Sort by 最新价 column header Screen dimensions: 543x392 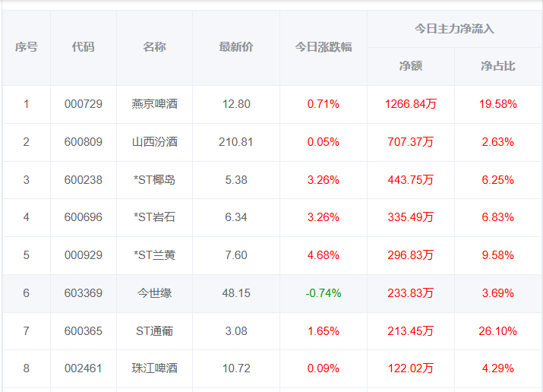[236, 47]
